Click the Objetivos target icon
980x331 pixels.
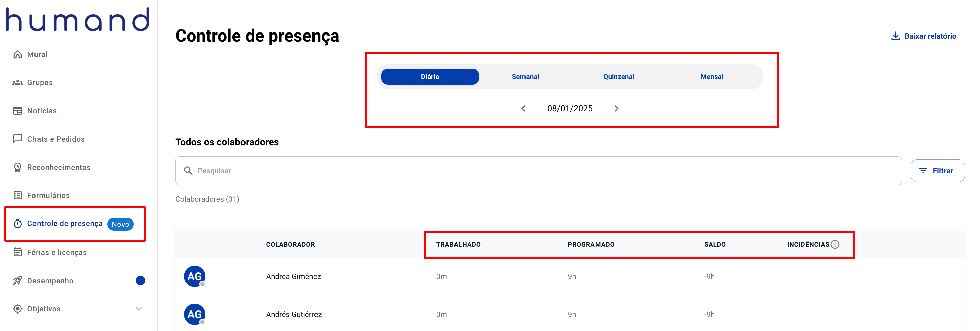(x=17, y=309)
